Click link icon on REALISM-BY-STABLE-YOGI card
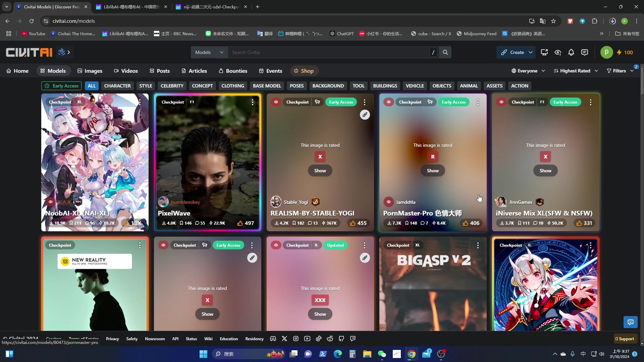The width and height of the screenshot is (644, 362). click(x=365, y=115)
